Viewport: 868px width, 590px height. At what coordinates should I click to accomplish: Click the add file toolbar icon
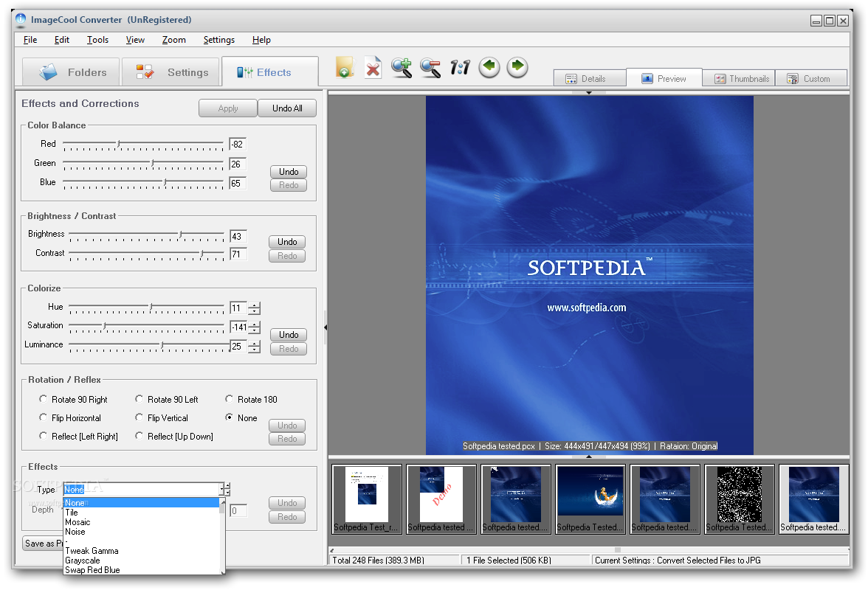point(344,67)
